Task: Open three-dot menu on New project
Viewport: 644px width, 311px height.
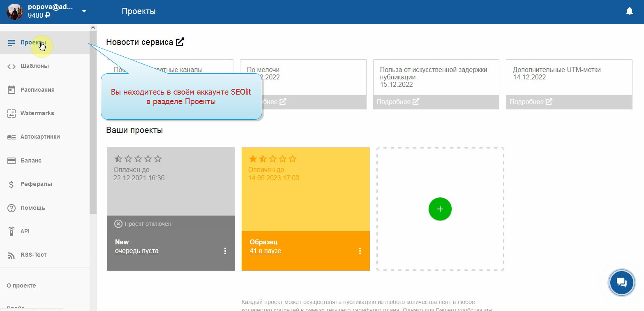Action: click(225, 251)
